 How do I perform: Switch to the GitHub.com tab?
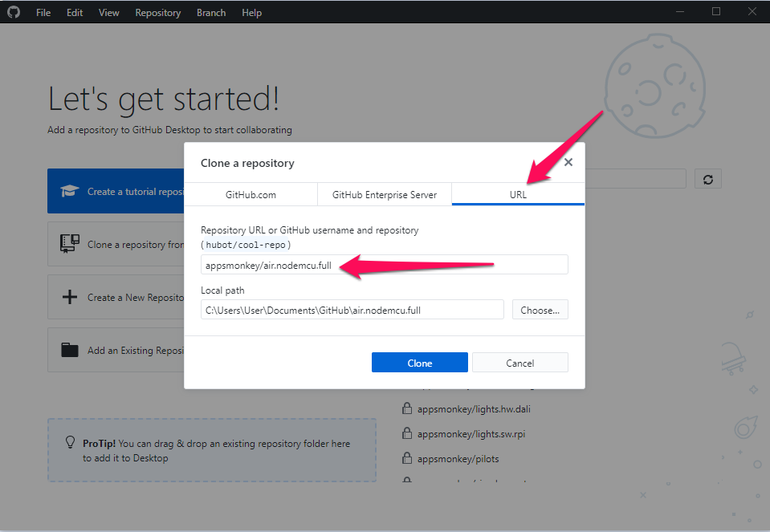(x=251, y=195)
